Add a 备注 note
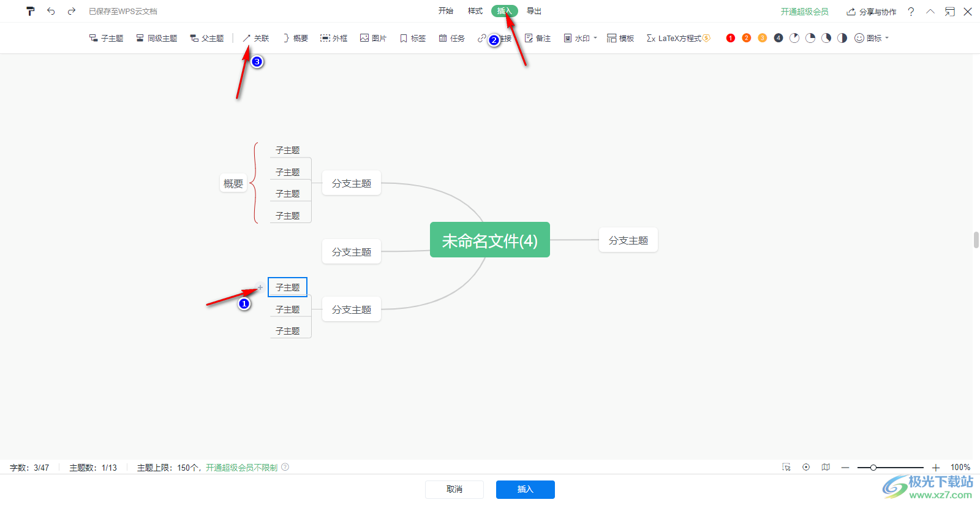Screen dimensions: 980x505 click(537, 38)
